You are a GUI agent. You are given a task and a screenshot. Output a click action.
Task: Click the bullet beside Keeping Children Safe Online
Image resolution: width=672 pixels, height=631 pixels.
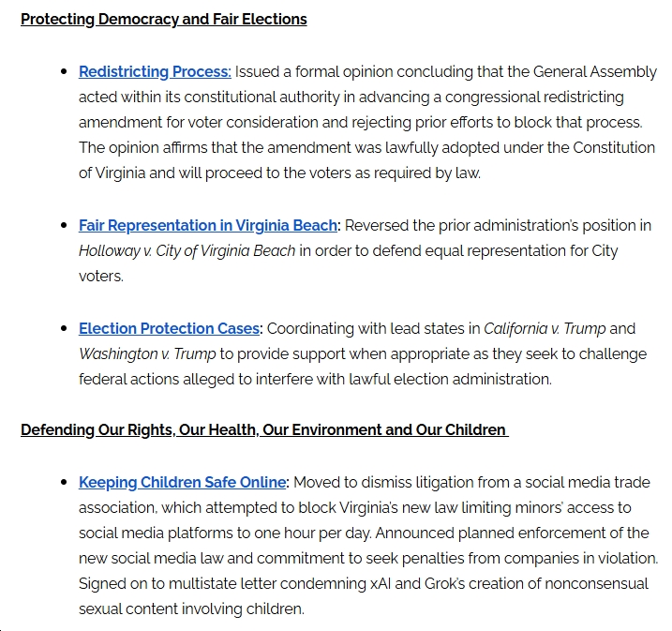(64, 483)
